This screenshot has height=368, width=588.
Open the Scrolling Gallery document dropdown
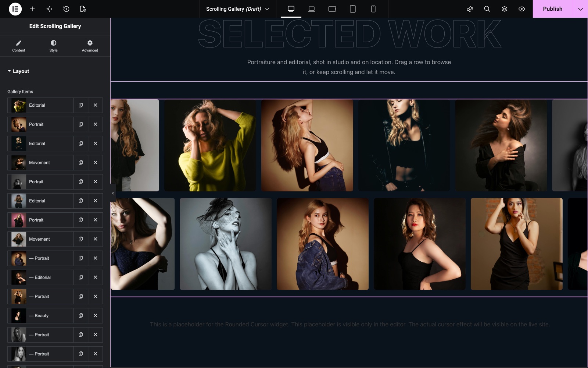(237, 9)
